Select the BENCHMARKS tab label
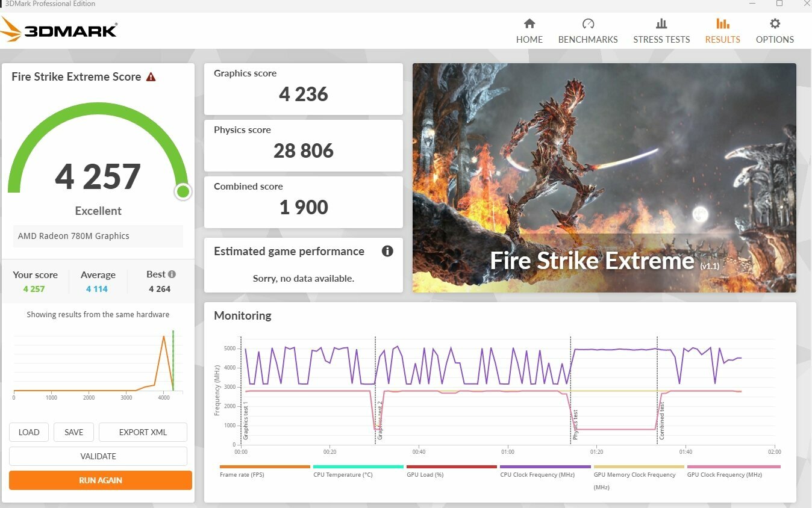 click(x=588, y=40)
